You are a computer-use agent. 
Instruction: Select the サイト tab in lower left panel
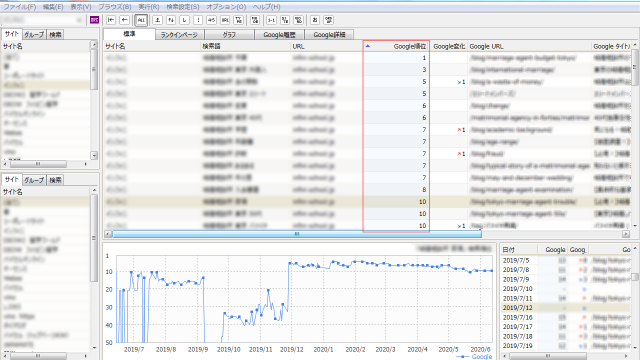(11, 179)
